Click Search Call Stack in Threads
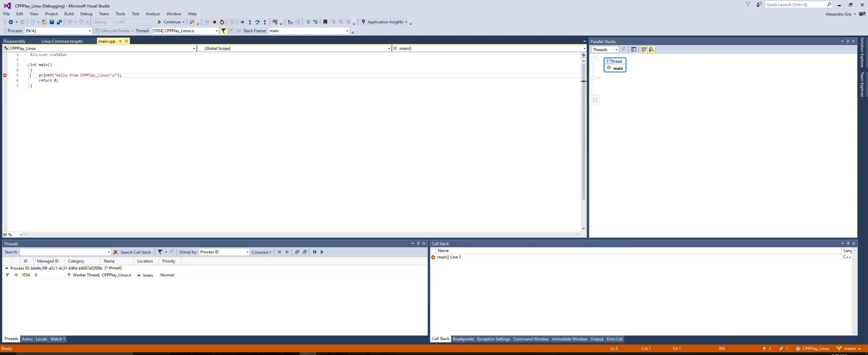Viewport: 868px width, 355px height. (x=136, y=252)
